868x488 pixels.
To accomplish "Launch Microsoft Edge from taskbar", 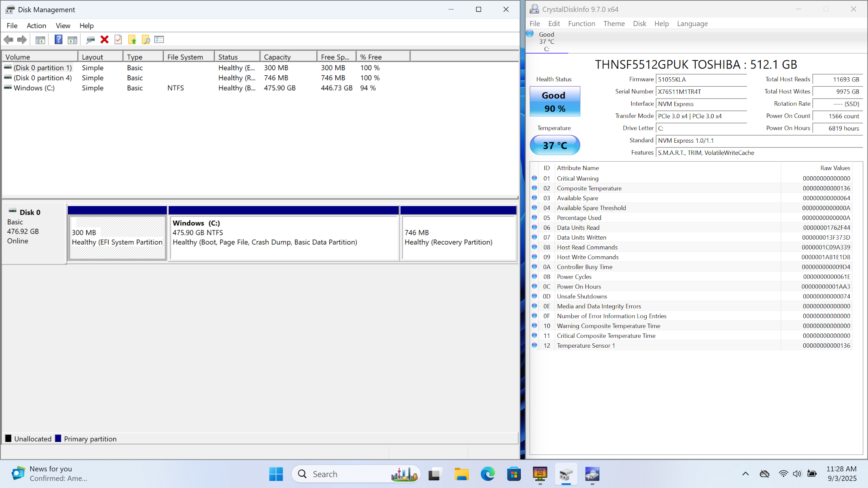I will click(x=488, y=474).
